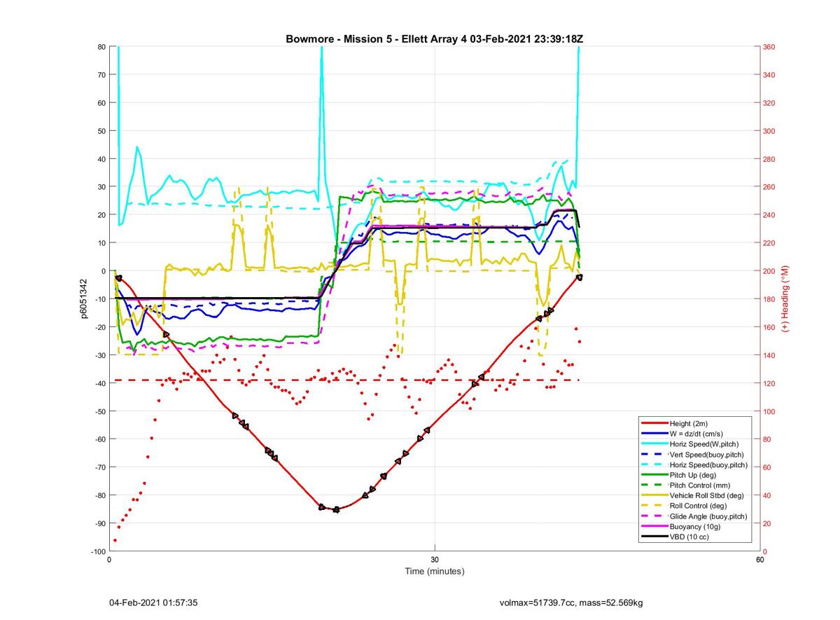Image resolution: width=840 pixels, height=620 pixels.
Task: Click the '280' tick on the right heading axis
Action: pos(770,159)
